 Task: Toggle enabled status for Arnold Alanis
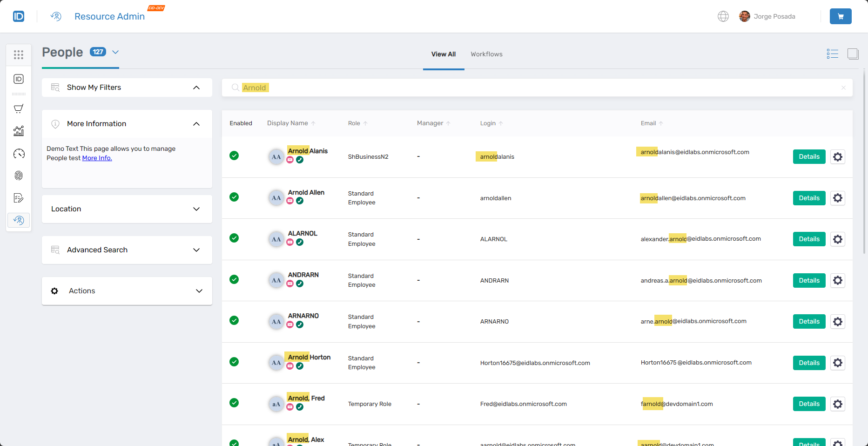point(234,155)
